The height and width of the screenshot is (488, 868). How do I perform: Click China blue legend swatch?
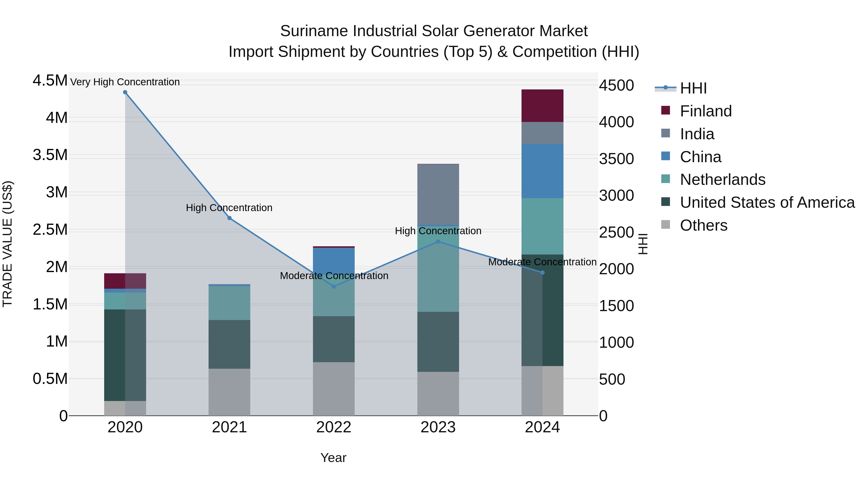[665, 156]
